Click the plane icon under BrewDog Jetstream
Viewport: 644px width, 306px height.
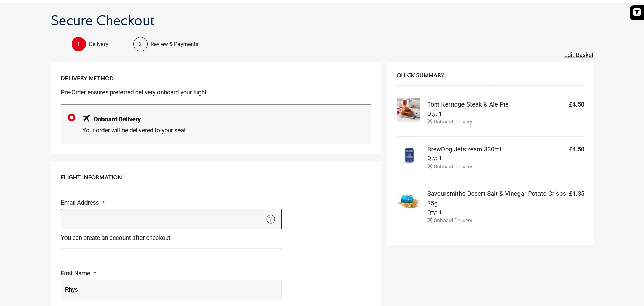tap(430, 166)
